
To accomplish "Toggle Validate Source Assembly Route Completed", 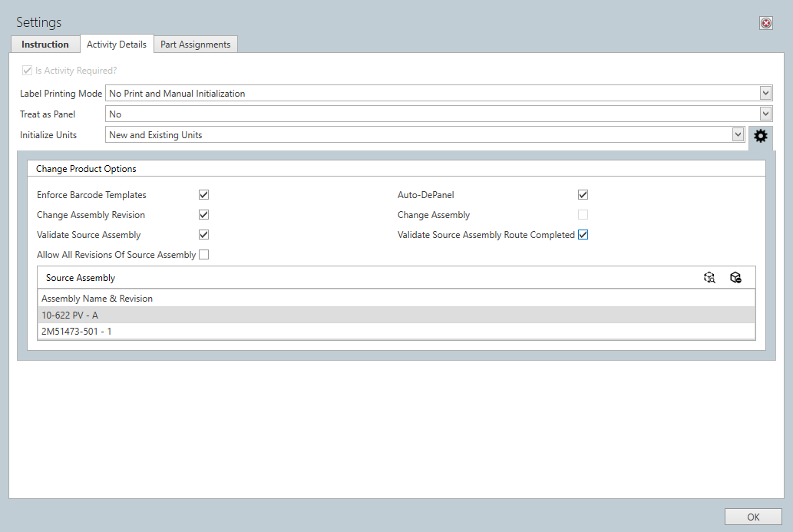I will point(583,234).
